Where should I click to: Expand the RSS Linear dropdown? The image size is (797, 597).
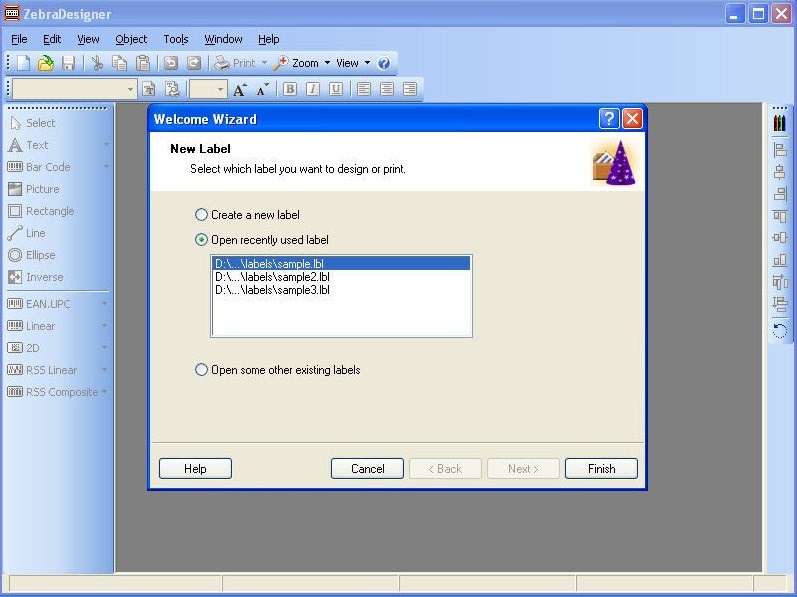coord(104,370)
